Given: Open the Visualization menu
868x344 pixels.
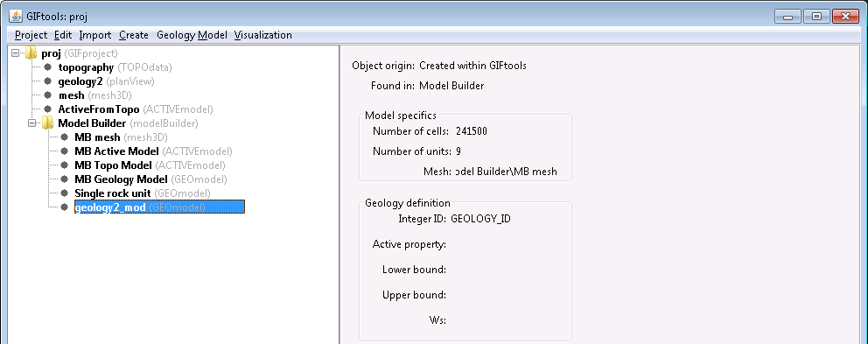Looking at the screenshot, I should (263, 35).
